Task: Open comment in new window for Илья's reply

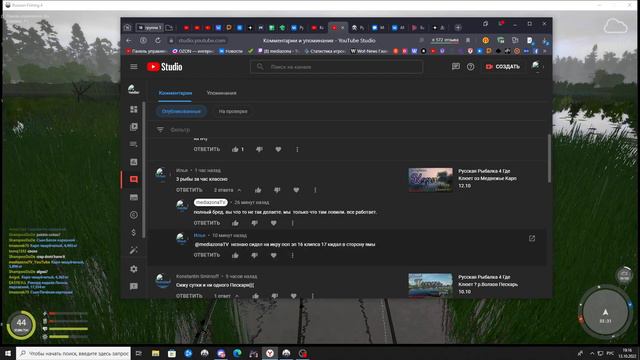Action: pyautogui.click(x=532, y=238)
